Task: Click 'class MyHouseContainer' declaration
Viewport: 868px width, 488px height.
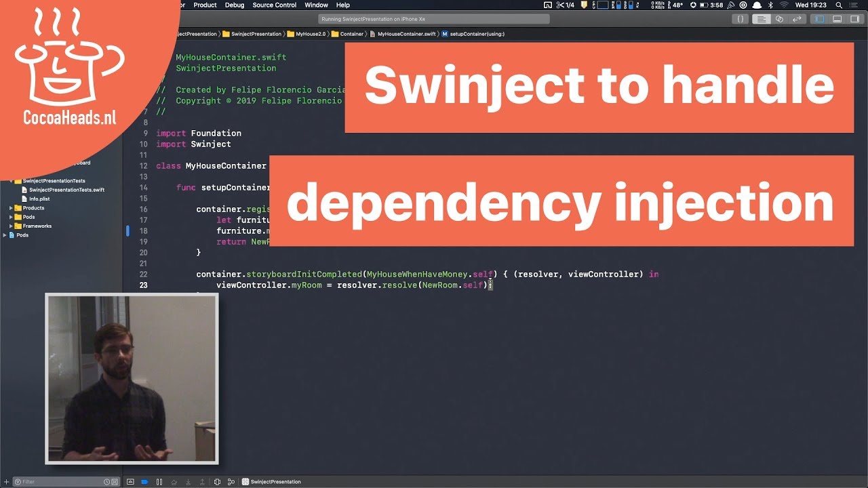Action: point(211,165)
